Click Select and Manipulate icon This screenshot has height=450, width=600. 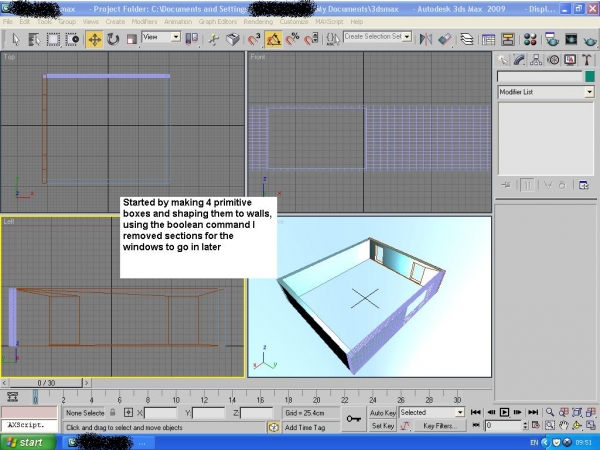point(214,39)
